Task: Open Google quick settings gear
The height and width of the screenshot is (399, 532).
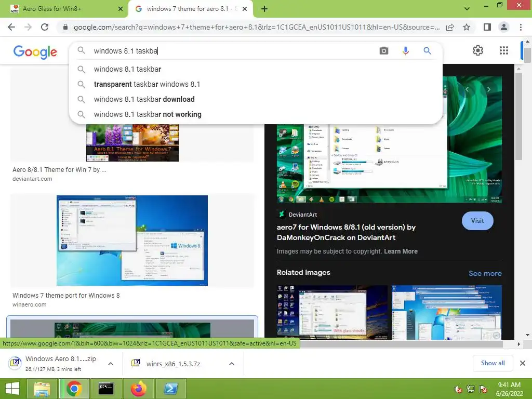Action: 478,50
